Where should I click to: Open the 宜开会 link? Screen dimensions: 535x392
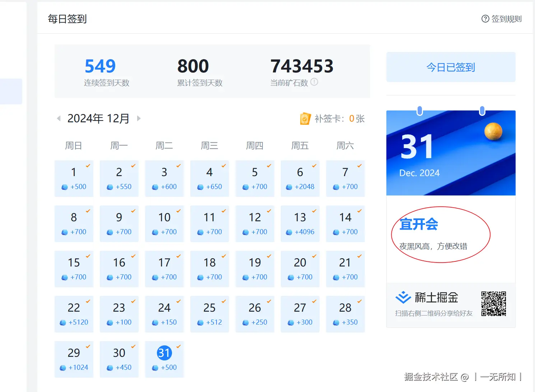418,225
